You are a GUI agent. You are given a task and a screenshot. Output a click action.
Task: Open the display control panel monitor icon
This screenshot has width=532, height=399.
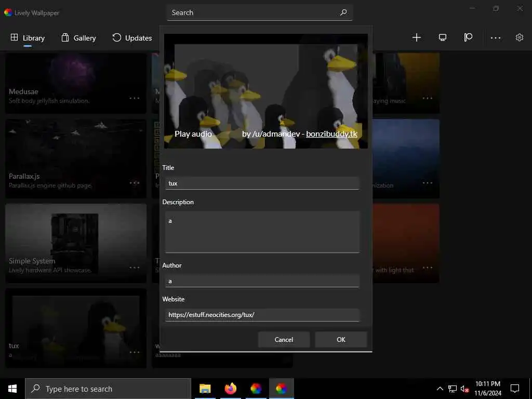point(443,37)
